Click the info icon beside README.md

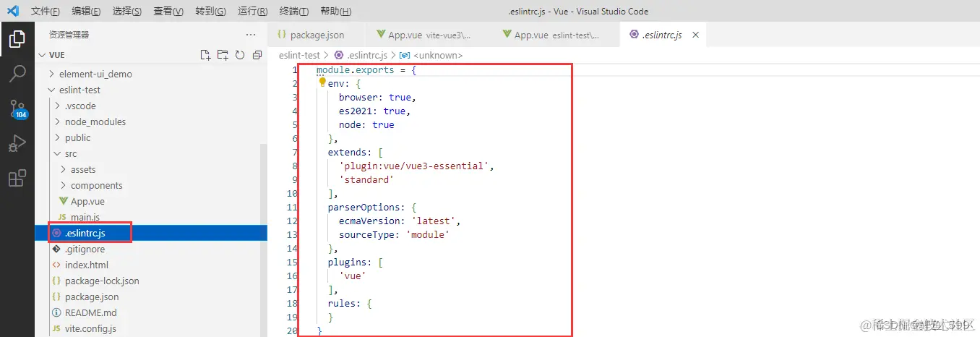tap(56, 313)
